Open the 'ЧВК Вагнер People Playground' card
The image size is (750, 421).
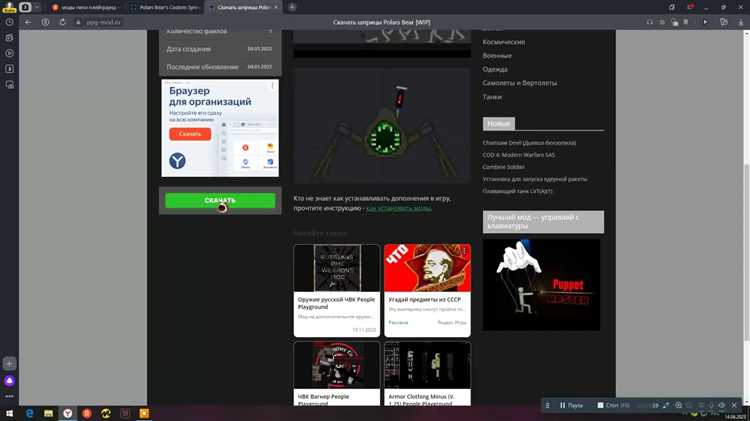[337, 374]
